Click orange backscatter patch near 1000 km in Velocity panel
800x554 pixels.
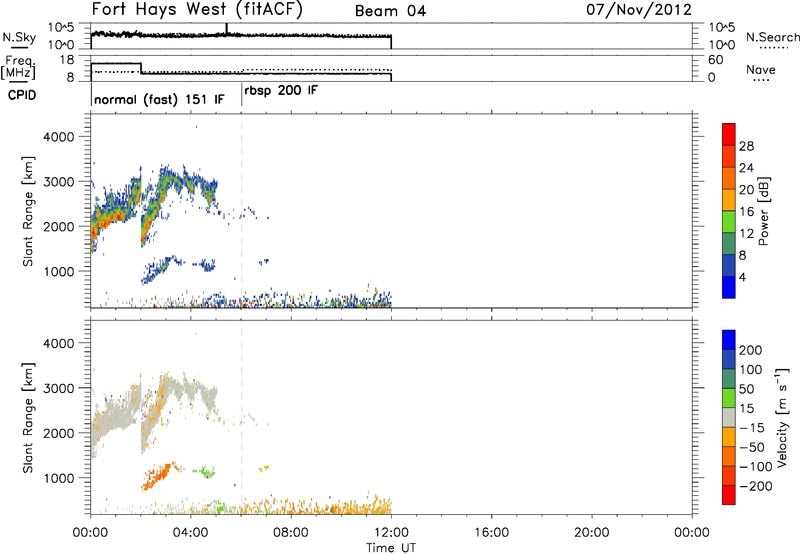pyautogui.click(x=159, y=476)
